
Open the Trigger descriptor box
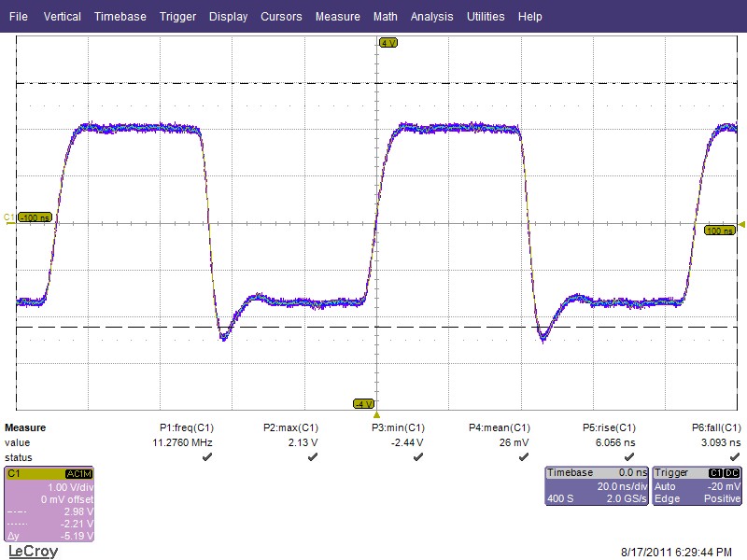697,485
